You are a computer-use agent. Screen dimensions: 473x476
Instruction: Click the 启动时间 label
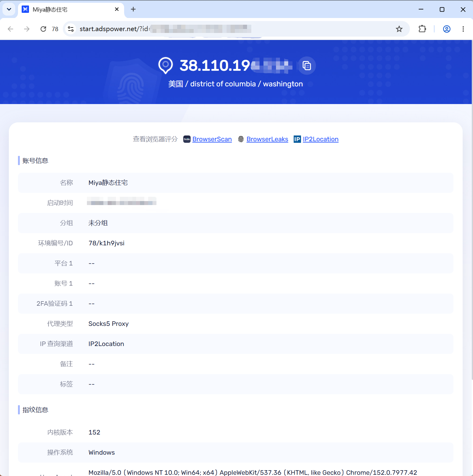60,203
